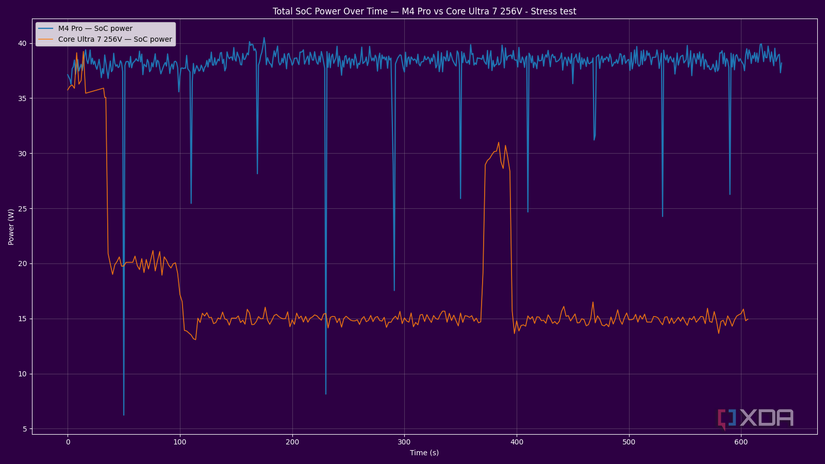Screen dimensions: 825x464
Task: Click the orange Core Ultra legend line sample
Action: pos(46,39)
